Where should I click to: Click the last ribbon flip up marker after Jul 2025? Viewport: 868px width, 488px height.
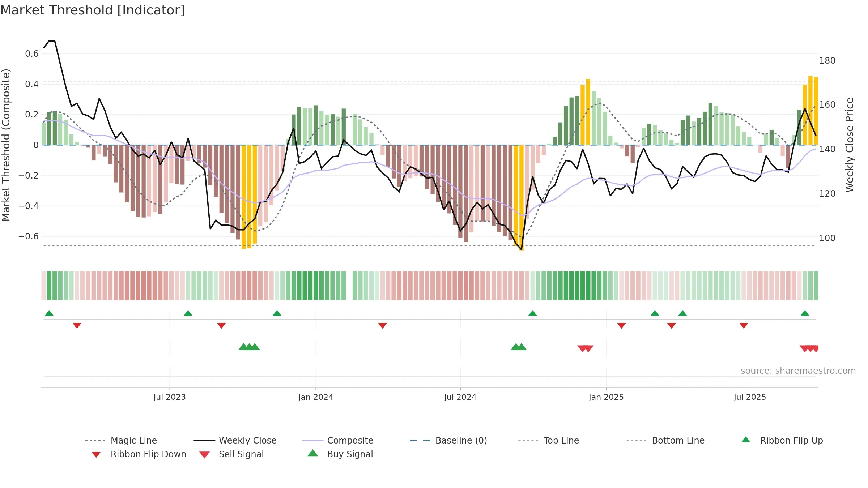click(x=805, y=313)
